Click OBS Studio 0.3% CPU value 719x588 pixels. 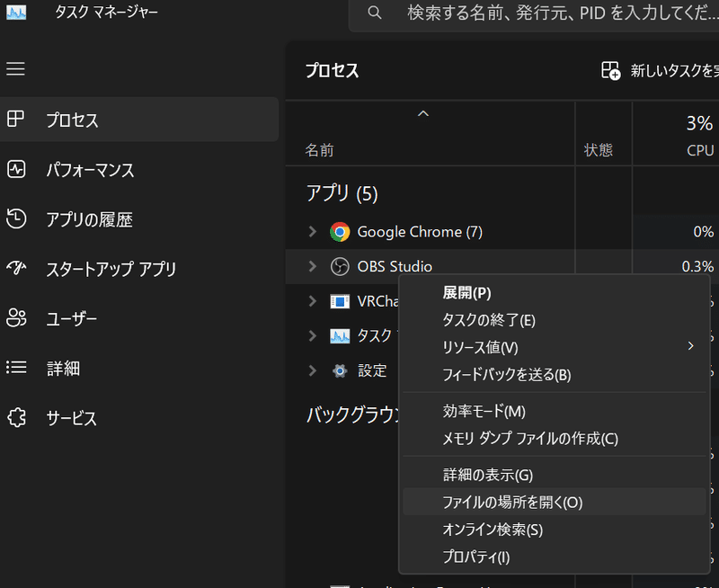697,266
